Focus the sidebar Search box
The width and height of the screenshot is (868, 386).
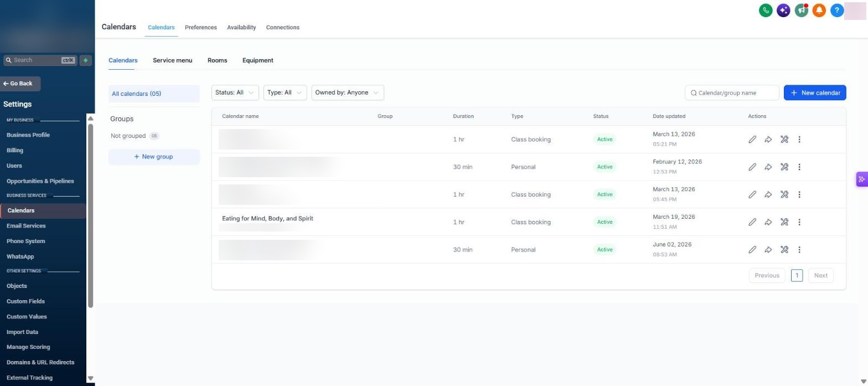[x=40, y=60]
